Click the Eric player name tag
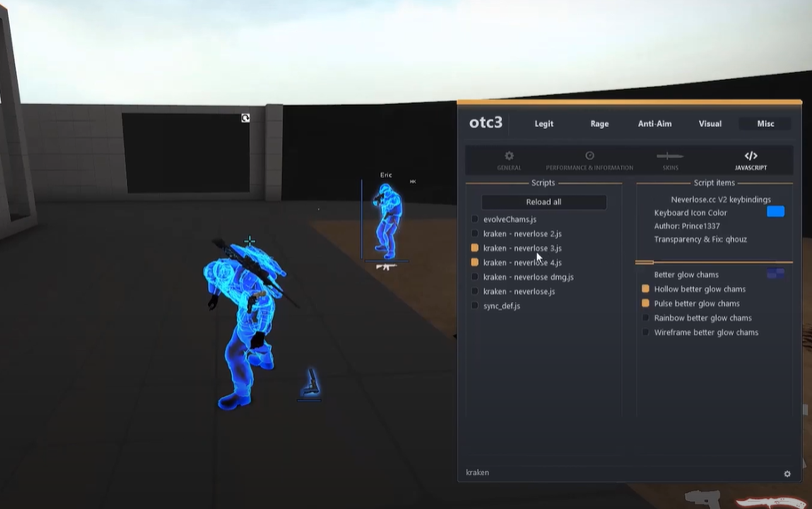Viewport: 812px width, 509px height. click(x=386, y=175)
